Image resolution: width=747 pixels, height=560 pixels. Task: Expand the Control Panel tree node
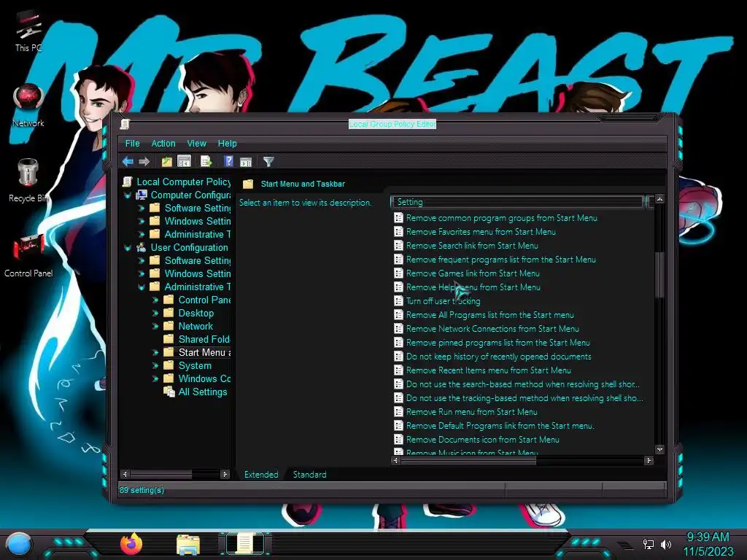coord(155,300)
